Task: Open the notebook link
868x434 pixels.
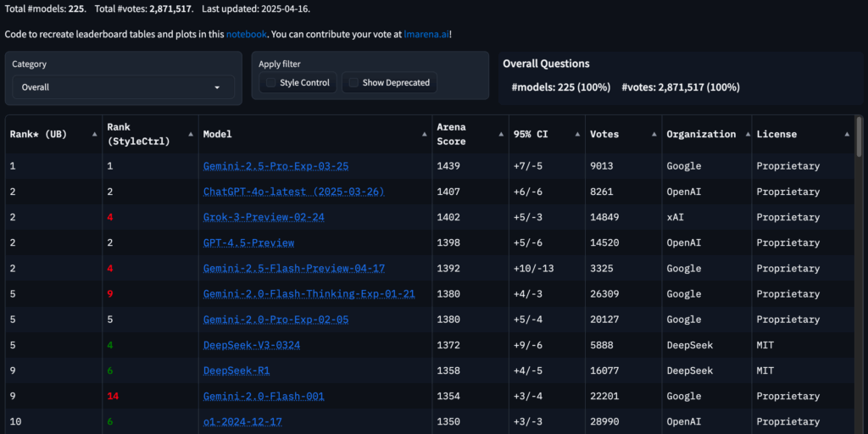Action: [x=247, y=34]
